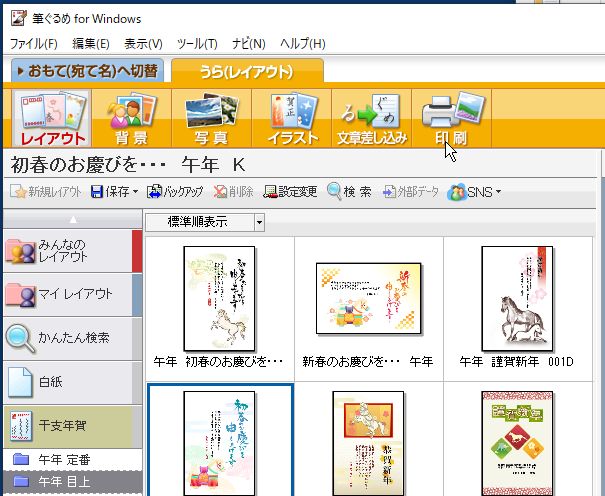Open the ツール(T) menu
Image resolution: width=605 pixels, height=496 pixels.
tap(197, 44)
